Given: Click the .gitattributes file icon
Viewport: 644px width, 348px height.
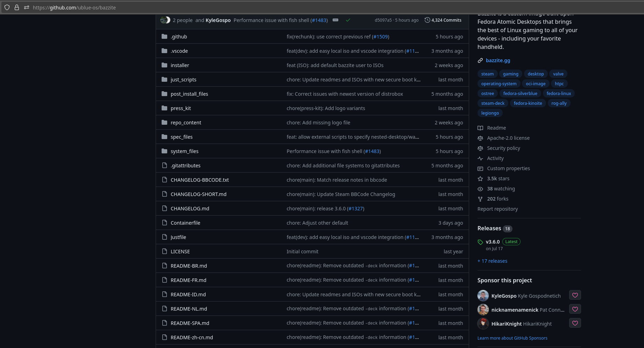Looking at the screenshot, I should [x=164, y=165].
